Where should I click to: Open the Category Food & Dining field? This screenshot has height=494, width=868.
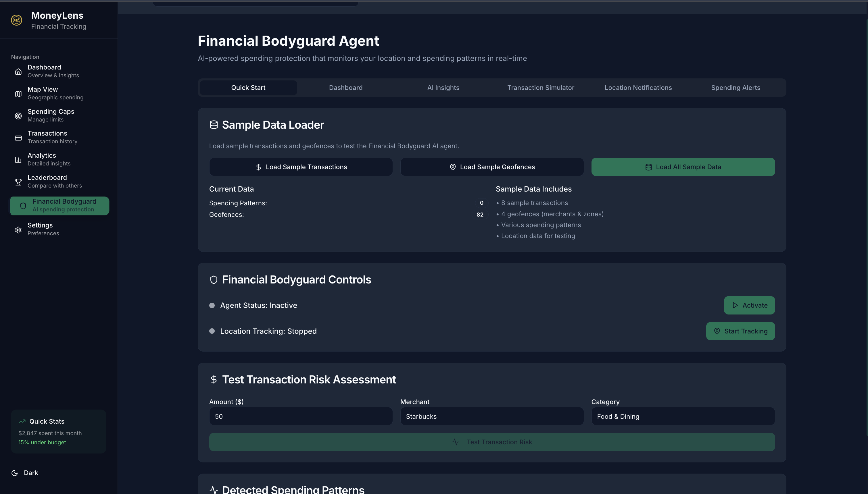[x=683, y=416]
